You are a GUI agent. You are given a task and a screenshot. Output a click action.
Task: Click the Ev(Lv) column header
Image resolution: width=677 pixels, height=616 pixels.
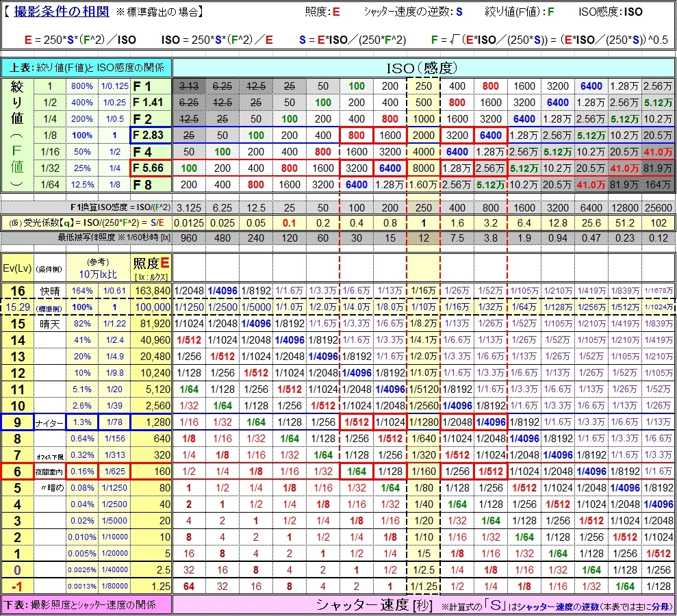tap(17, 268)
